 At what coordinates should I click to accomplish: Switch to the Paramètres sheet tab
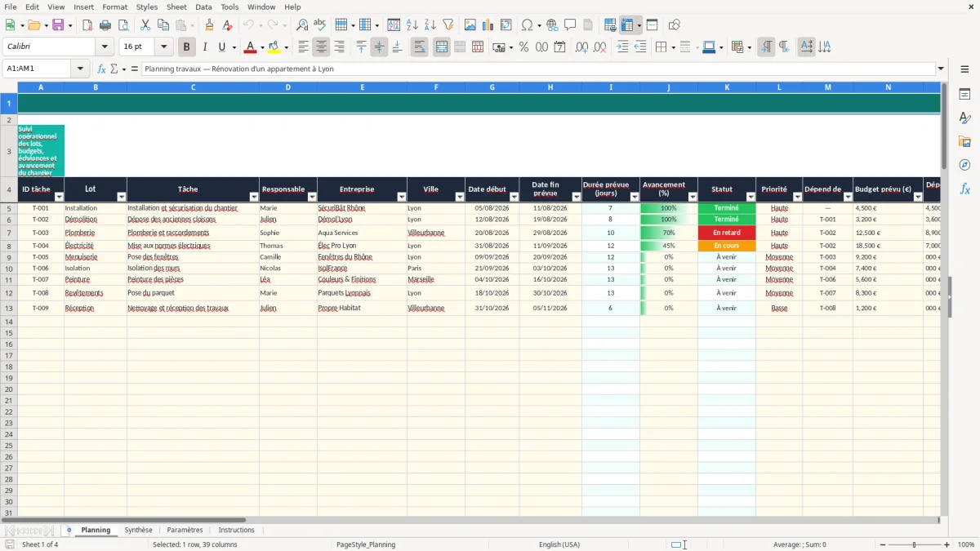pos(185,530)
